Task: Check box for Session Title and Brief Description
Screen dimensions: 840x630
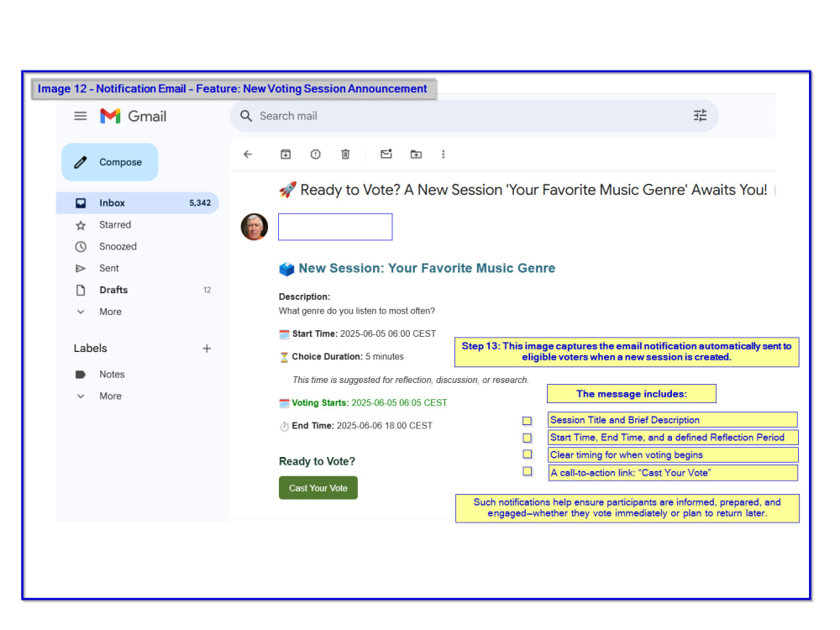Action: (528, 421)
